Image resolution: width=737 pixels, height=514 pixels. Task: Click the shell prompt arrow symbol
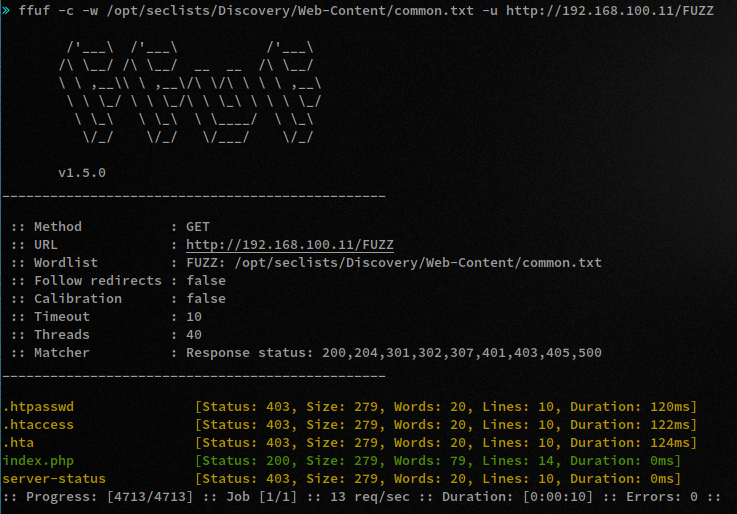(6, 10)
